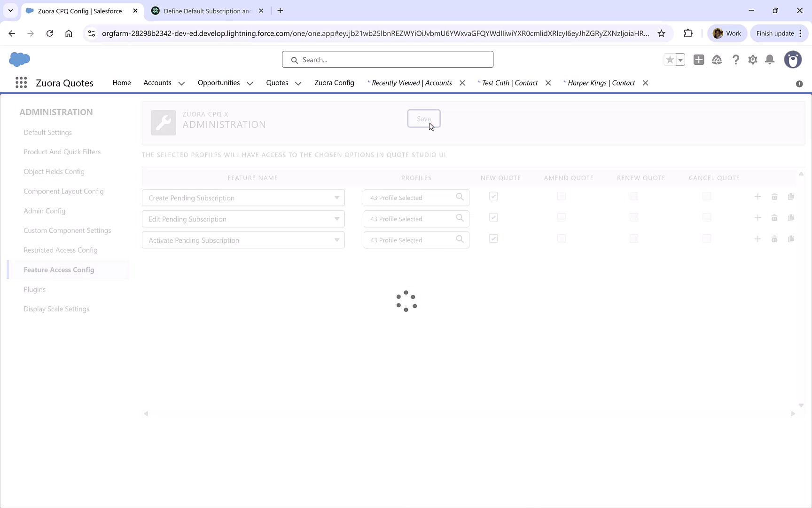Enable New Quote for Edit Pending Subscription
The width and height of the screenshot is (812, 508).
click(x=493, y=217)
